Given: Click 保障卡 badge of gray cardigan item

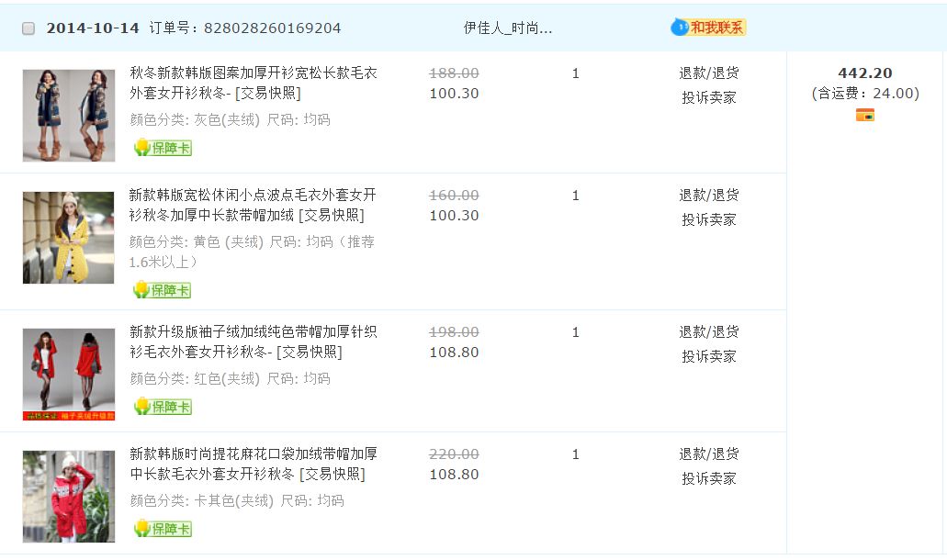Looking at the screenshot, I should coord(163,148).
